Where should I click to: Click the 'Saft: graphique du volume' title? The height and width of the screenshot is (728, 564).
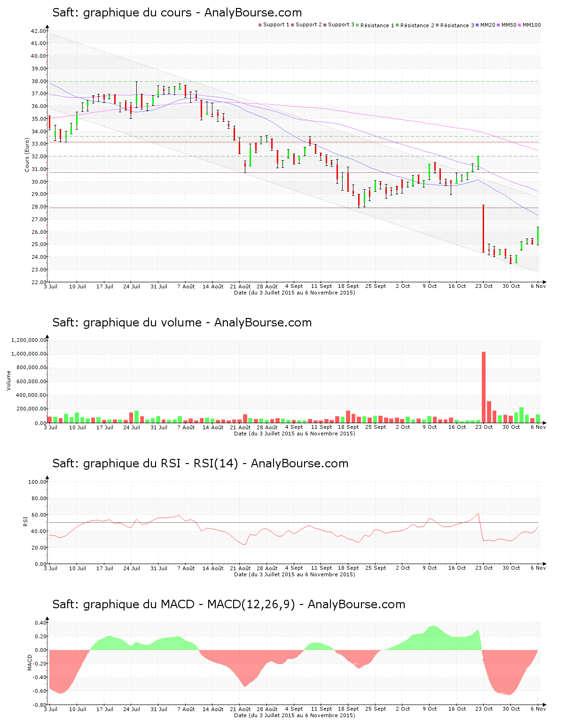coord(182,323)
